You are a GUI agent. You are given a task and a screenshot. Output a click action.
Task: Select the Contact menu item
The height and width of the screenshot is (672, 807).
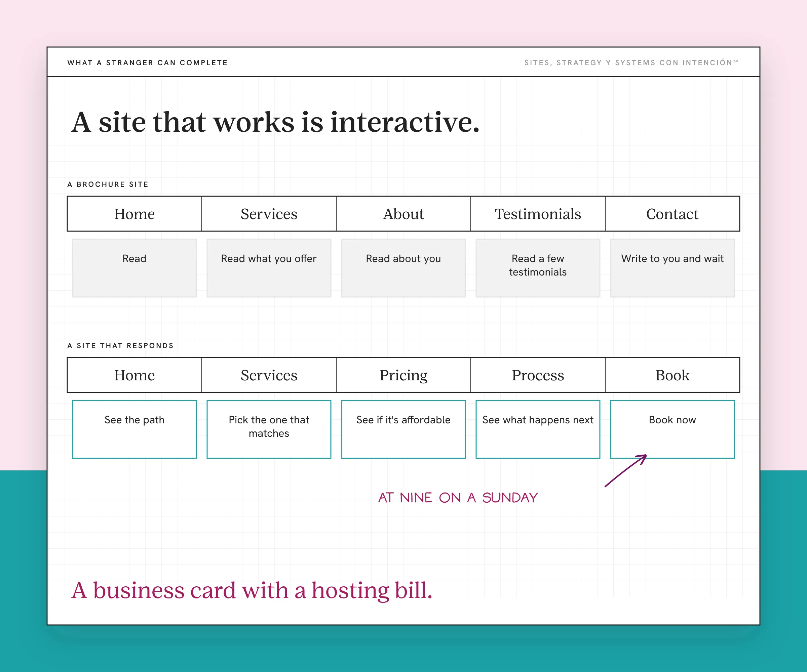(x=672, y=214)
